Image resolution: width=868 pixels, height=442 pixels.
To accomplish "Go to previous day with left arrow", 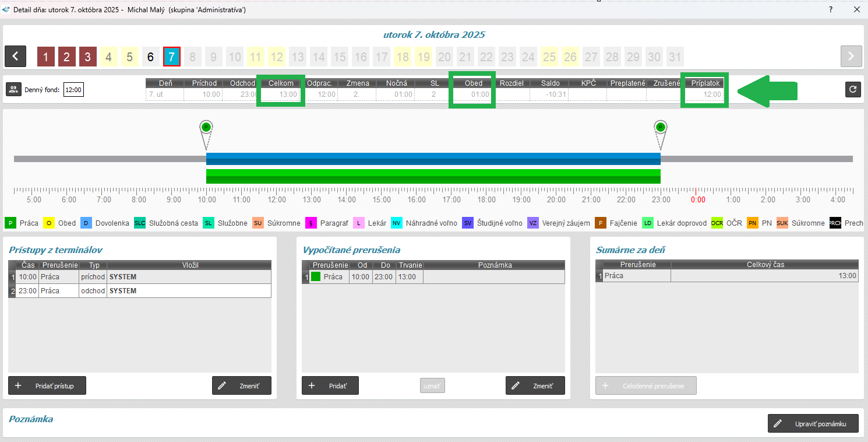I will [x=15, y=57].
